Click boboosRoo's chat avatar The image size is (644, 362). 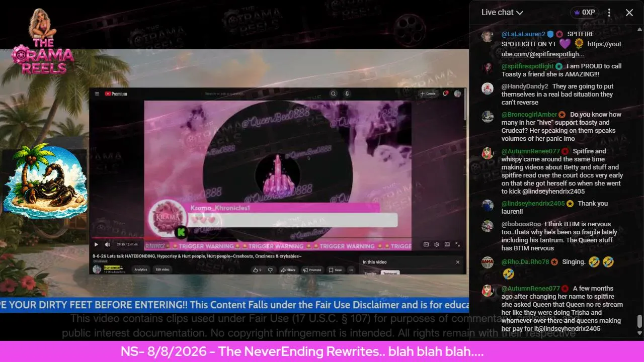click(488, 226)
